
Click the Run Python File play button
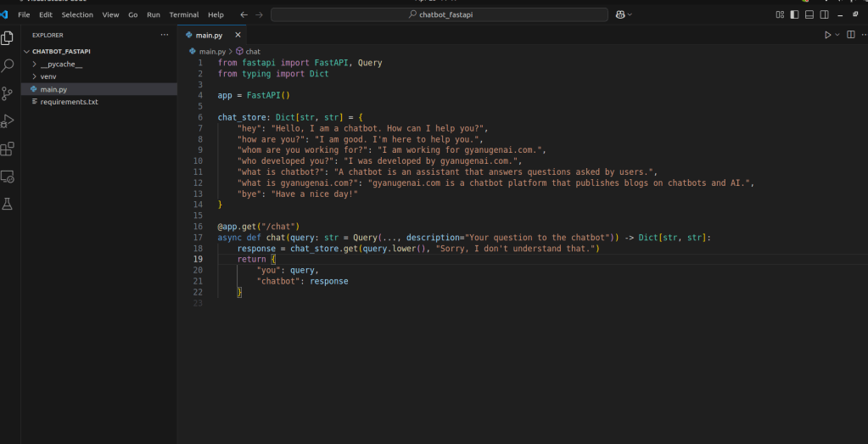pyautogui.click(x=828, y=35)
